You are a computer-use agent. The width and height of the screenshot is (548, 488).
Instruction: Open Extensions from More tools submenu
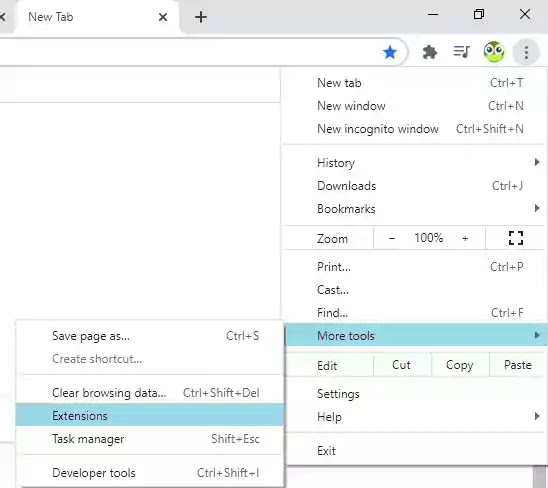(x=150, y=416)
